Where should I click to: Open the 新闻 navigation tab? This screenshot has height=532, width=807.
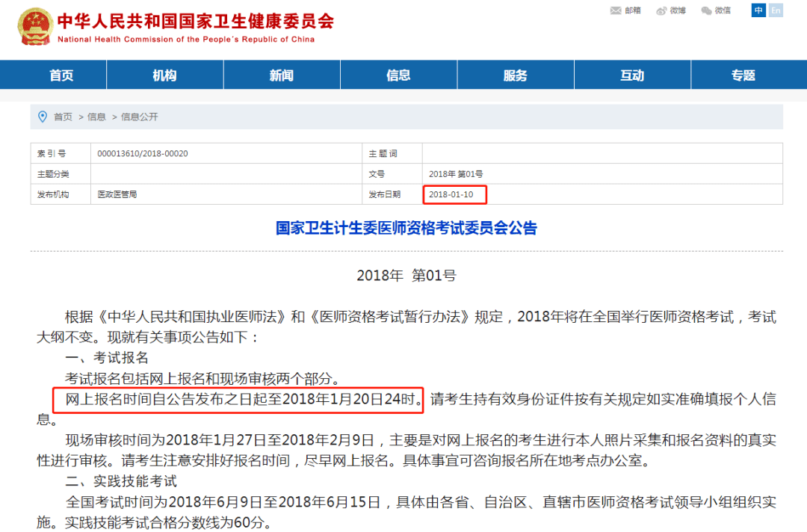(x=282, y=75)
